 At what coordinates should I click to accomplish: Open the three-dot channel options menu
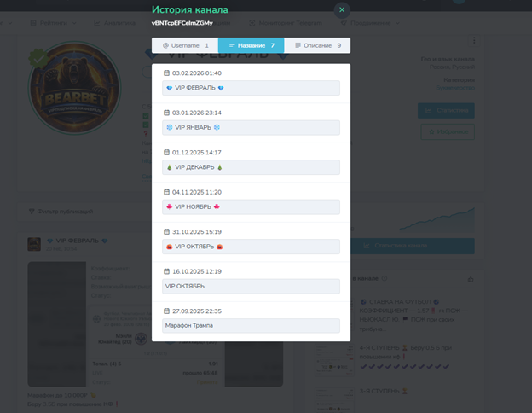pos(474,40)
